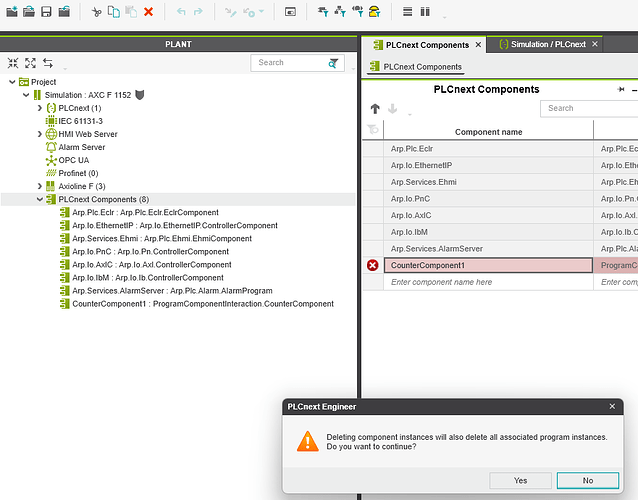Collapse the Simulation : AXC F 1152 node

(26, 95)
